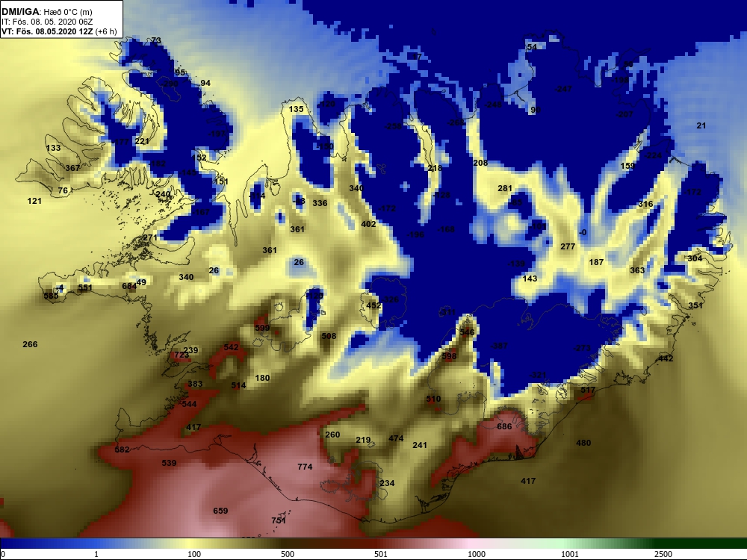Viewport: 747px width, 560px height.
Task: Click the 452 value on the map
Action: 373,305
